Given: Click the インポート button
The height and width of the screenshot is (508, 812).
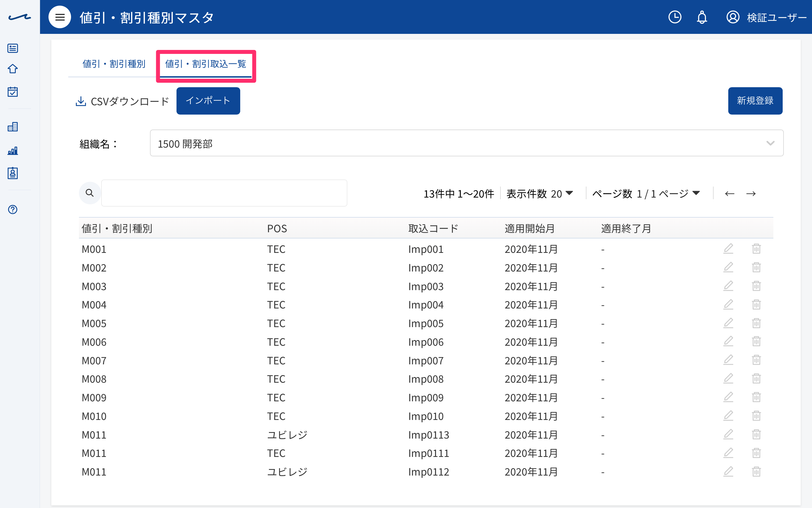Looking at the screenshot, I should pos(208,101).
